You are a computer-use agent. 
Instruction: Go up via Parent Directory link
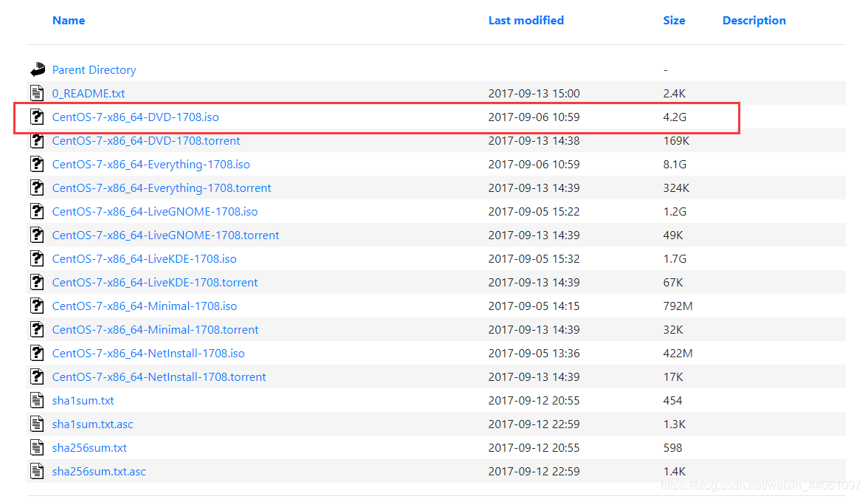pyautogui.click(x=94, y=70)
